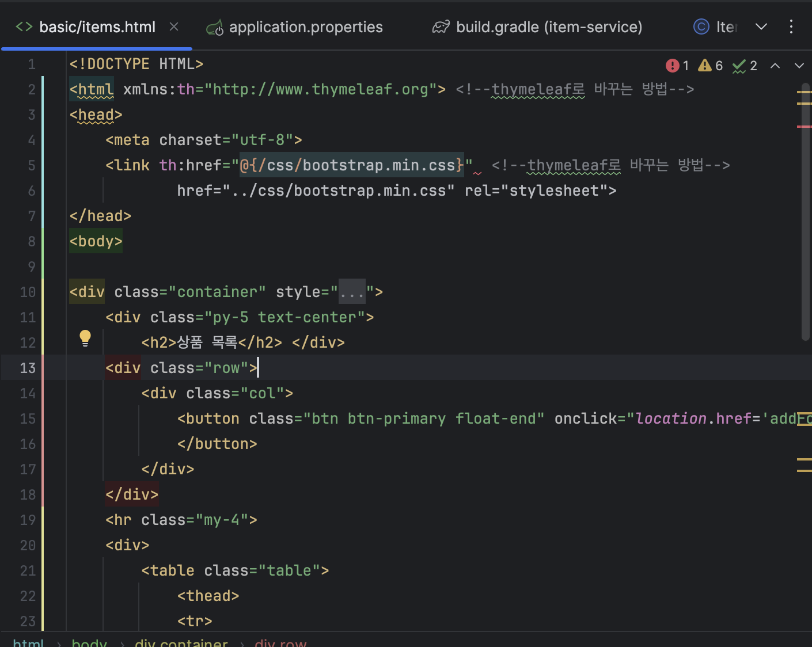Click the Spring leaf icon on application.properties tab
This screenshot has width=812, height=647.
click(x=215, y=27)
